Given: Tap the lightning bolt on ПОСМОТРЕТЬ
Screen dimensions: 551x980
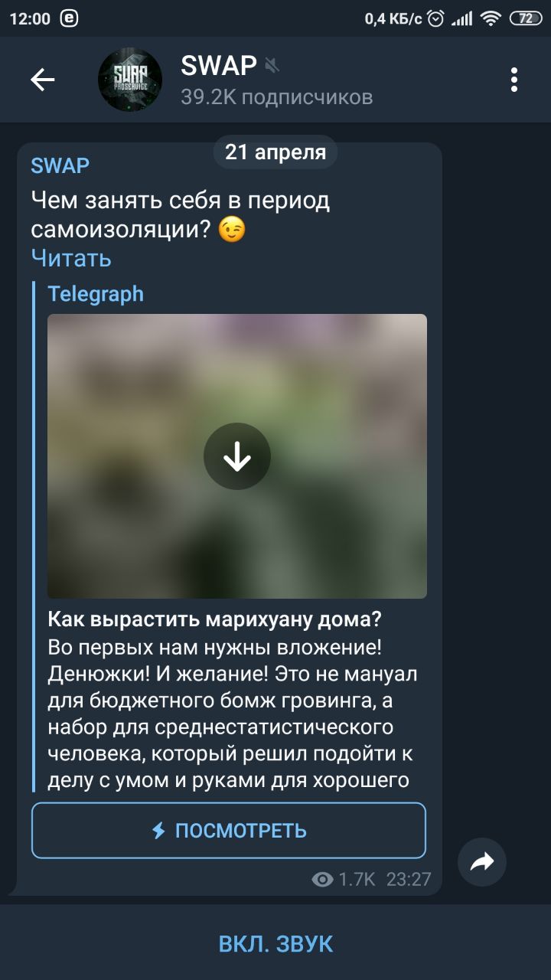Looking at the screenshot, I should click(x=158, y=831).
